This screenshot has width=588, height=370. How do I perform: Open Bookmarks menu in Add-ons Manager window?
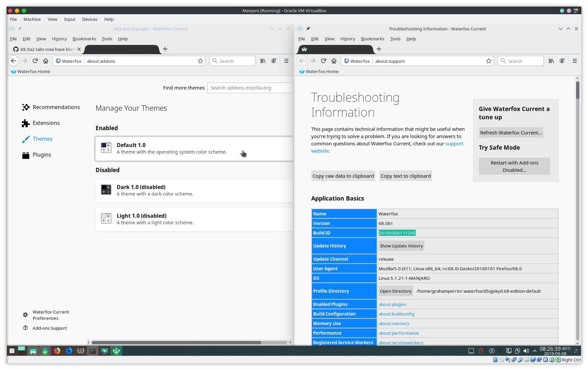84,39
